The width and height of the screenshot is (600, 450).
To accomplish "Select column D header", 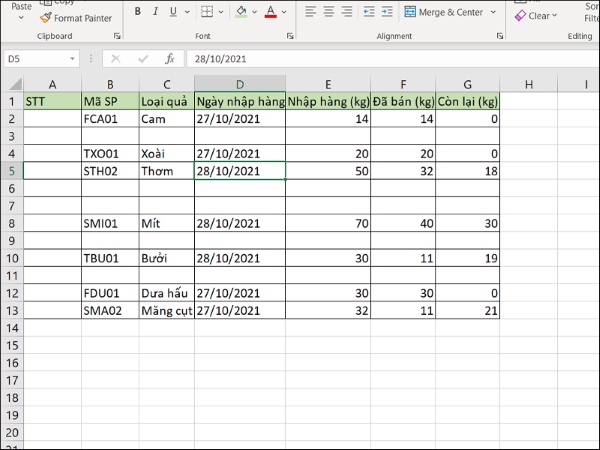I will [240, 83].
